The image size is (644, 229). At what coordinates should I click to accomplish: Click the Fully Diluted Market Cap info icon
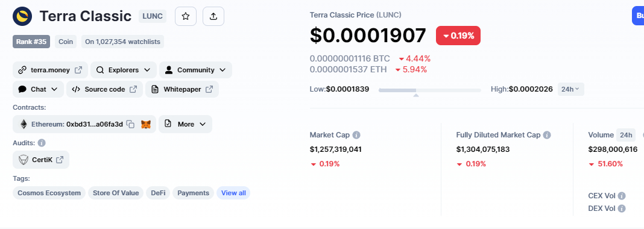[x=547, y=135]
